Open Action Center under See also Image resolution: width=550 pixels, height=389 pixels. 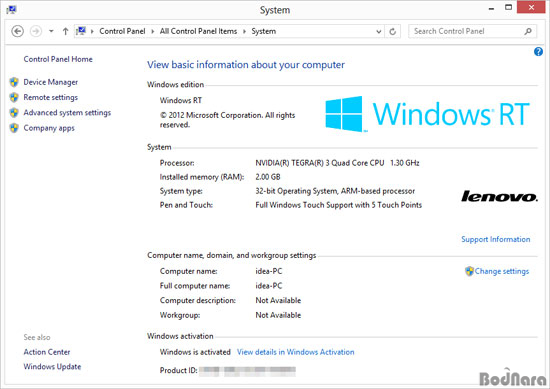47,352
